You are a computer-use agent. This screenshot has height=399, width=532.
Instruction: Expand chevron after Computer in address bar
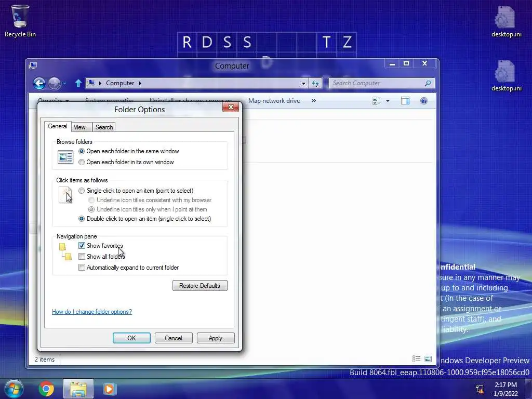point(140,83)
